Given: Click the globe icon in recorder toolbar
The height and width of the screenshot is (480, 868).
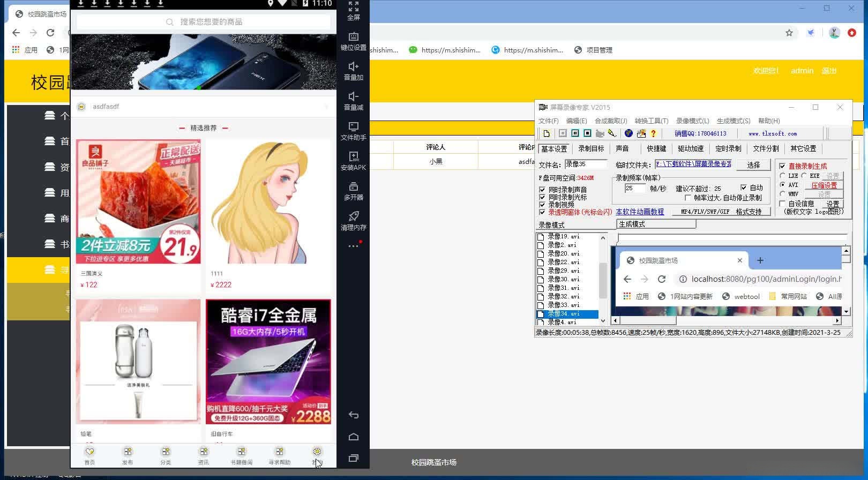Looking at the screenshot, I should (x=628, y=133).
